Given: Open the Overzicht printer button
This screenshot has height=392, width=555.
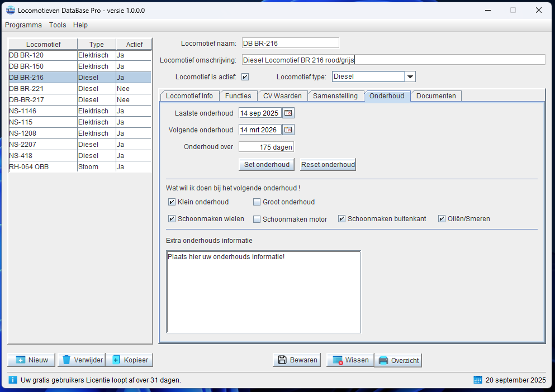Looking at the screenshot, I should point(398,360).
